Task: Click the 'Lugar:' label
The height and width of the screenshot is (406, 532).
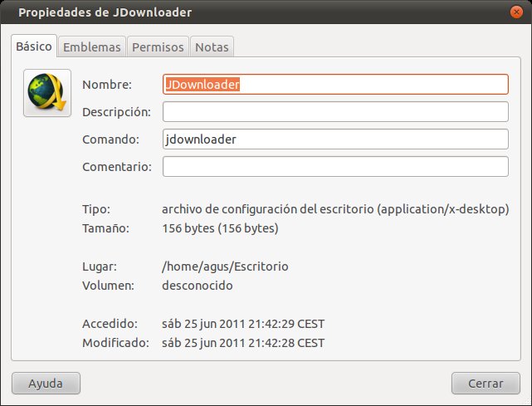Action: click(x=100, y=267)
